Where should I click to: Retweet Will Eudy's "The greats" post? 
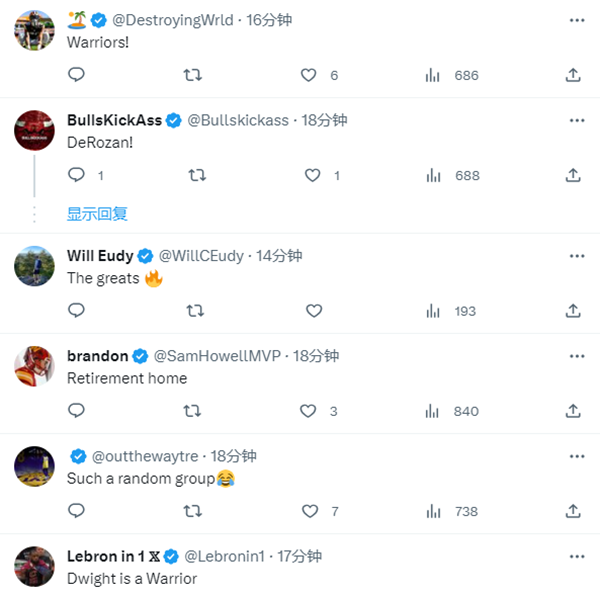(x=196, y=311)
